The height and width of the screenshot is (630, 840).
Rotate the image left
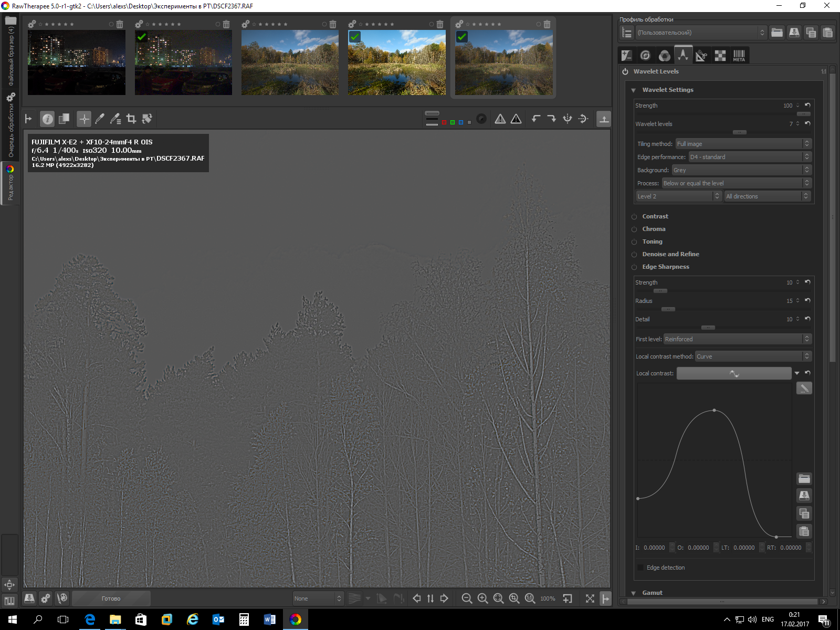click(536, 119)
